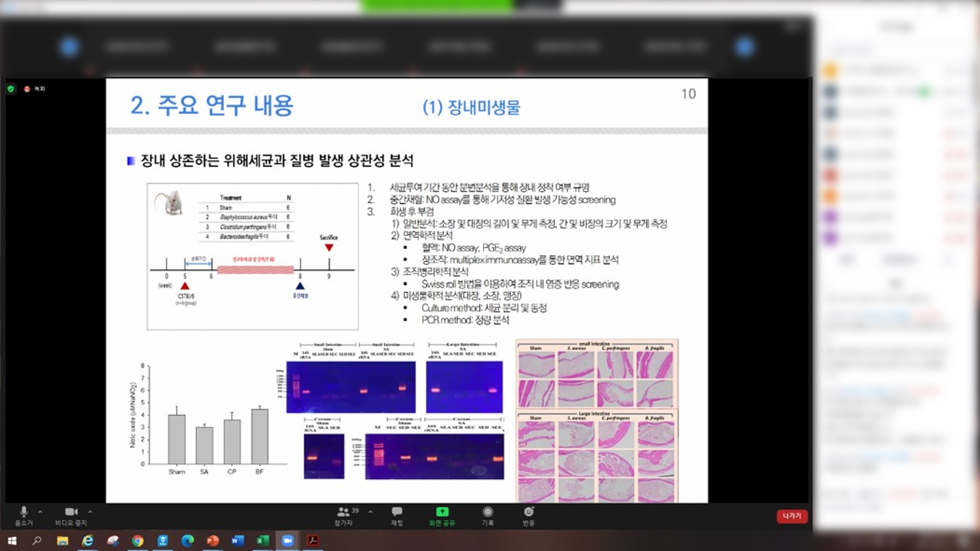Click the line 희생 후 부검
The width and height of the screenshot is (980, 551).
[412, 212]
